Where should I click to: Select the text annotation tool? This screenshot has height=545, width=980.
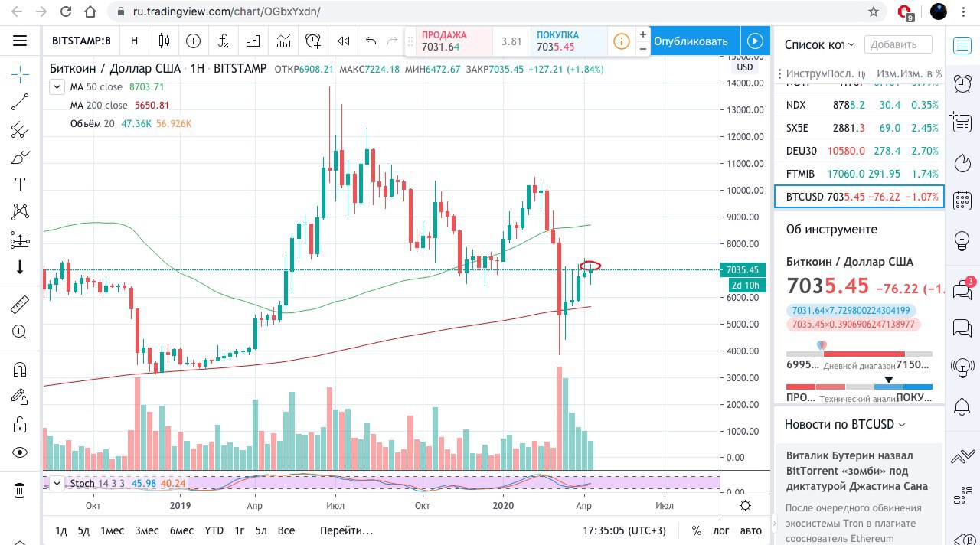(20, 184)
